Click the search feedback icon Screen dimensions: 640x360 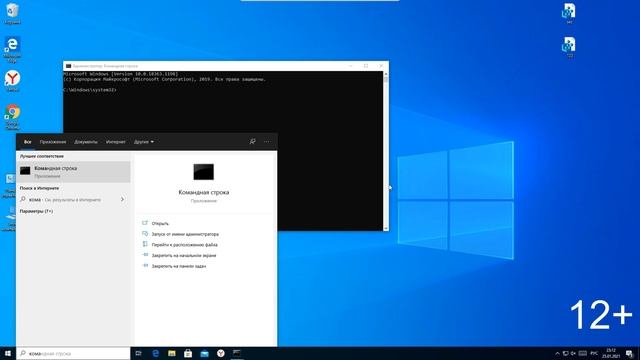click(253, 142)
